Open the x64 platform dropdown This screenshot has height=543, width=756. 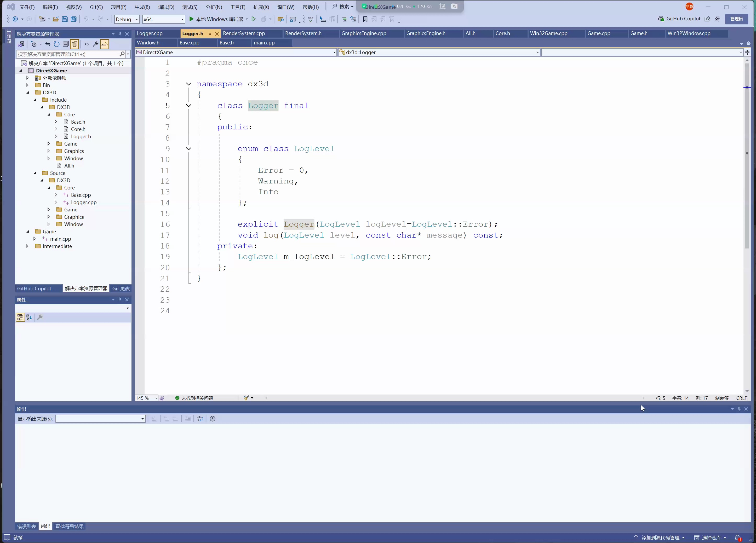pos(163,19)
